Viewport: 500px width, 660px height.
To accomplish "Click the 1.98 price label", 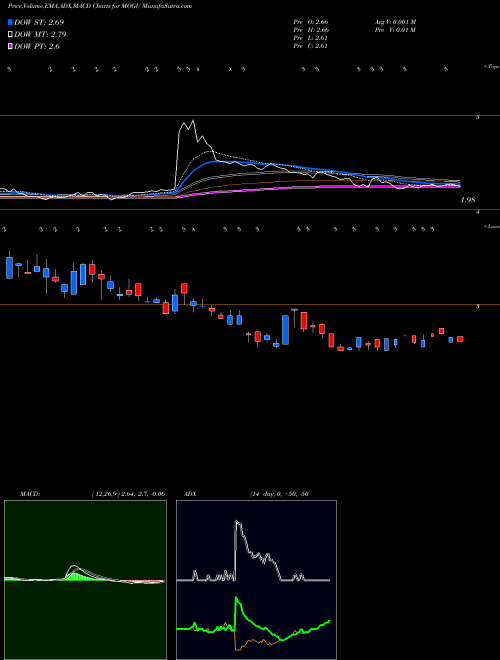I will pos(468,200).
